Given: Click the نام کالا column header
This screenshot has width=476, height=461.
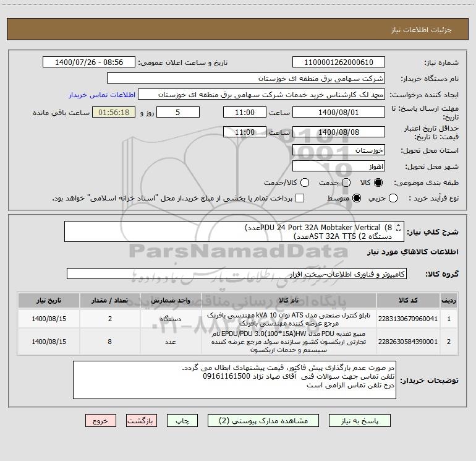Looking at the screenshot, I should pos(289,300).
